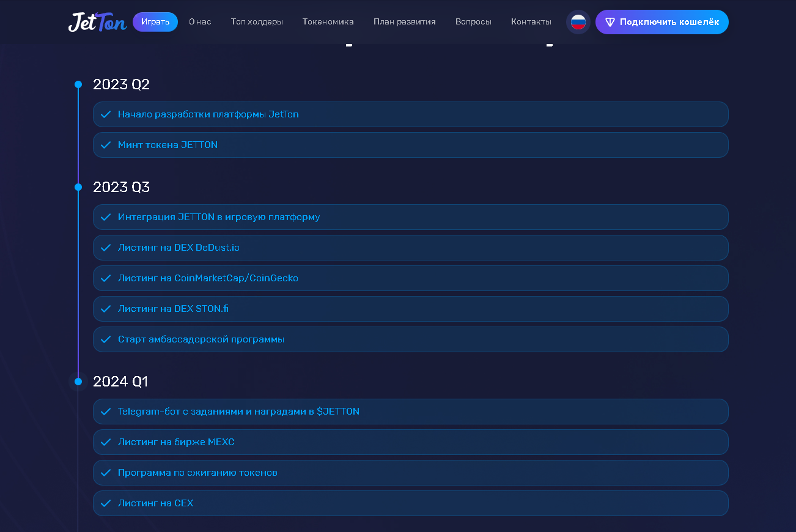Image resolution: width=796 pixels, height=532 pixels.
Task: Click checkmark beside "Листинг на DEX STON.fi"
Action: click(x=106, y=309)
